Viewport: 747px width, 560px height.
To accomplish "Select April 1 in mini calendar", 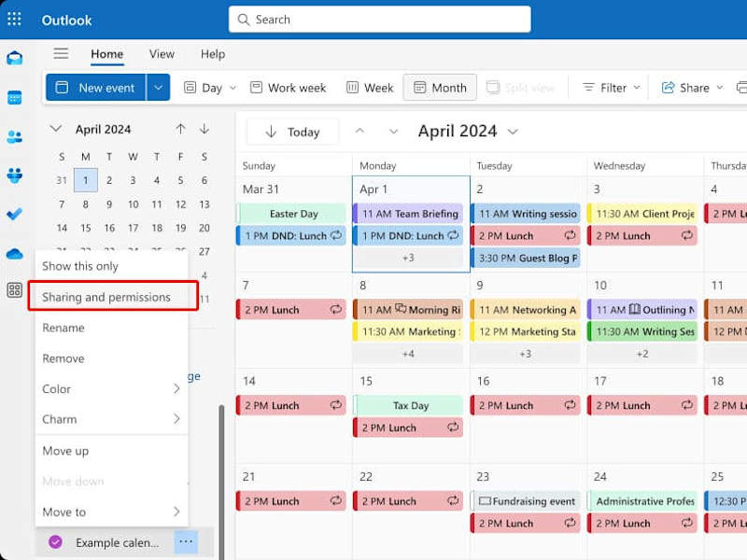I will click(x=86, y=180).
